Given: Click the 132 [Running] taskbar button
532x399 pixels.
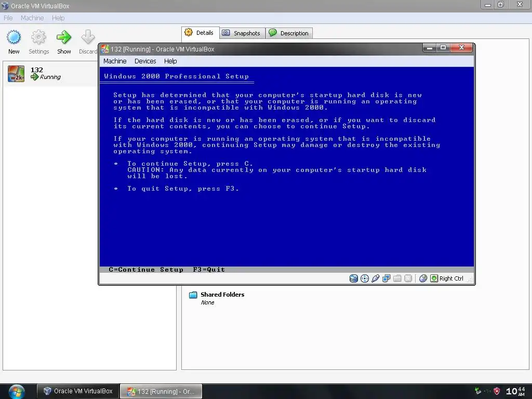Looking at the screenshot, I should pos(161,392).
